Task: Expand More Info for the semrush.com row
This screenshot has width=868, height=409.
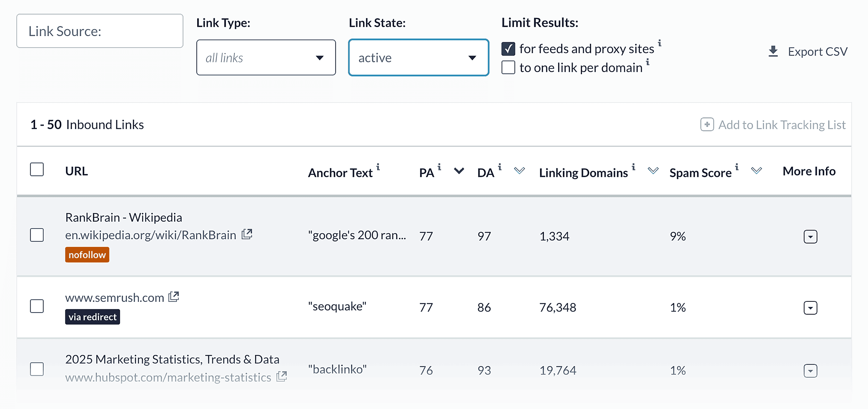Action: [810, 307]
